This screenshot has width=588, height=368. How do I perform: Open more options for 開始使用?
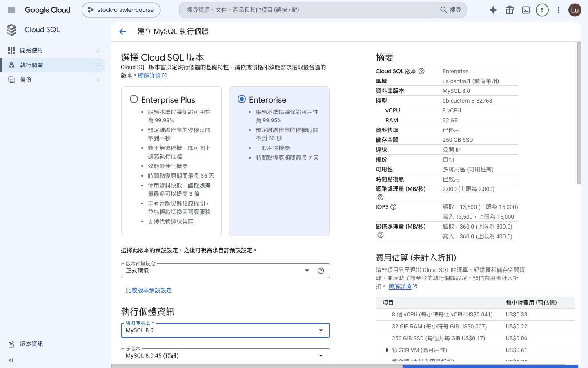tap(98, 51)
